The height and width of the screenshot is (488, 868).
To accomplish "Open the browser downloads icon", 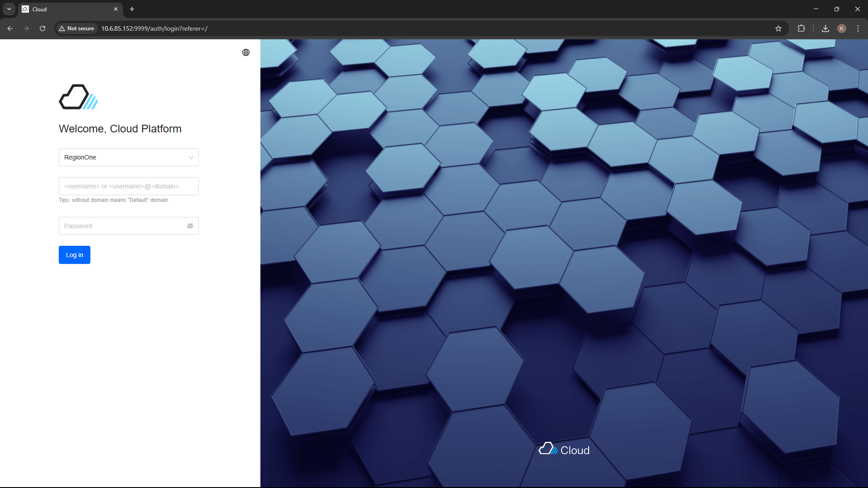I will [x=825, y=28].
